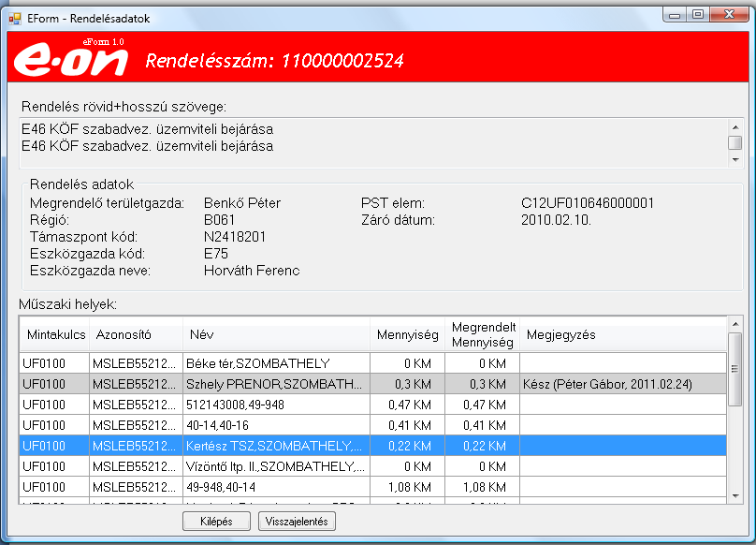Click the Záró dátum value 2010.02.10.
This screenshot has width=756, height=545.
(556, 220)
